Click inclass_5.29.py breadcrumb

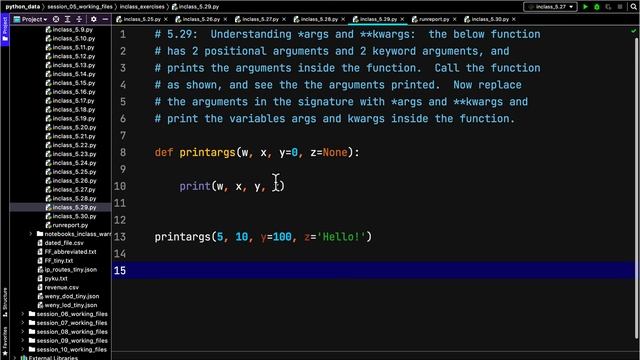pyautogui.click(x=196, y=7)
